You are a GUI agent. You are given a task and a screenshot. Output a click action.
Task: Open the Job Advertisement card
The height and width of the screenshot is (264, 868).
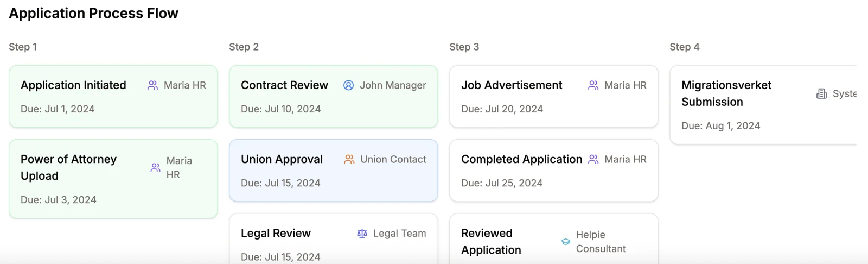click(554, 97)
